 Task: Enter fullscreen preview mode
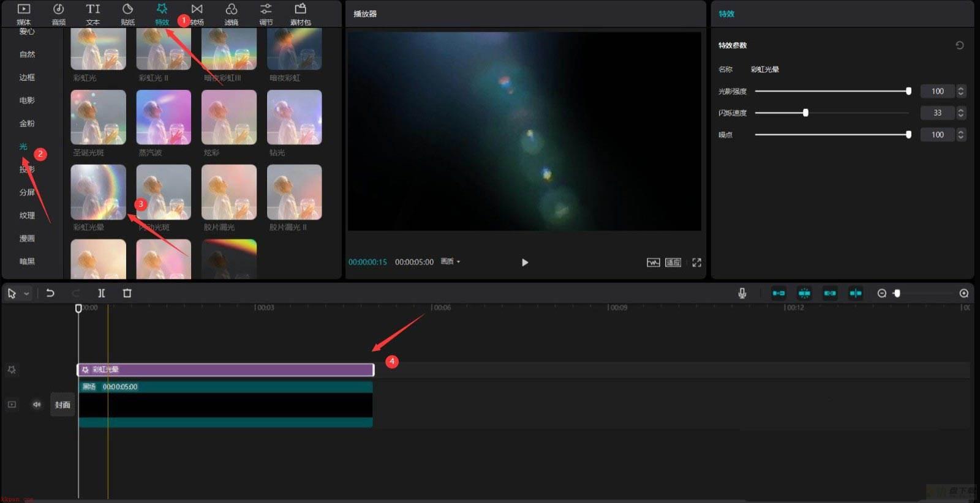pos(697,263)
